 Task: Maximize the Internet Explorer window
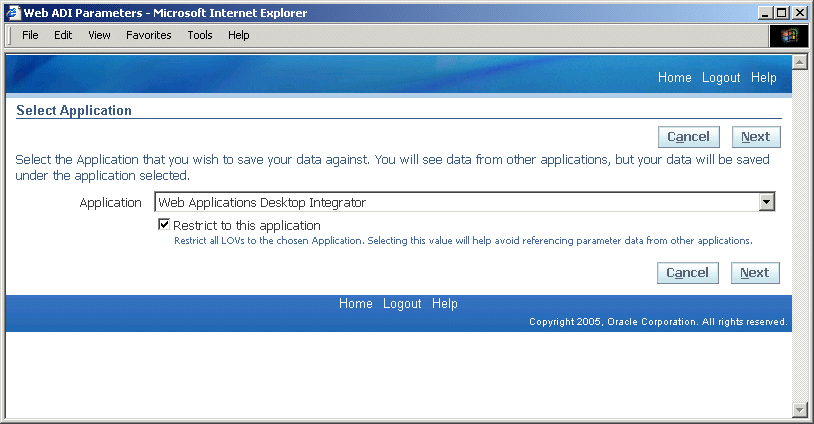781,13
